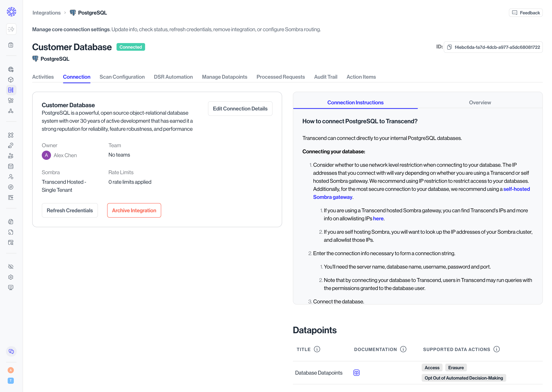Select the cube data-inventory icon in the sidebar

click(11, 79)
